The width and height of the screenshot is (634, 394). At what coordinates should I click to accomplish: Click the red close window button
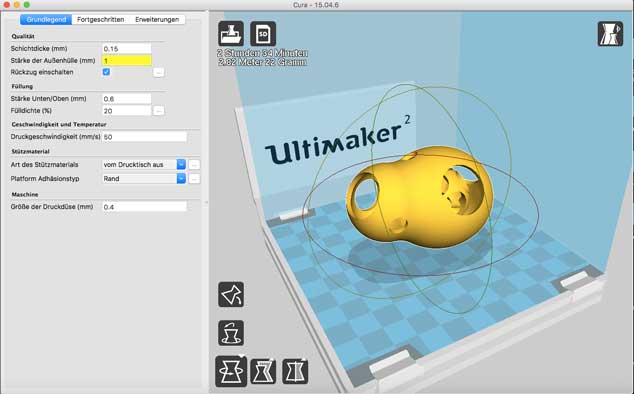6,5
